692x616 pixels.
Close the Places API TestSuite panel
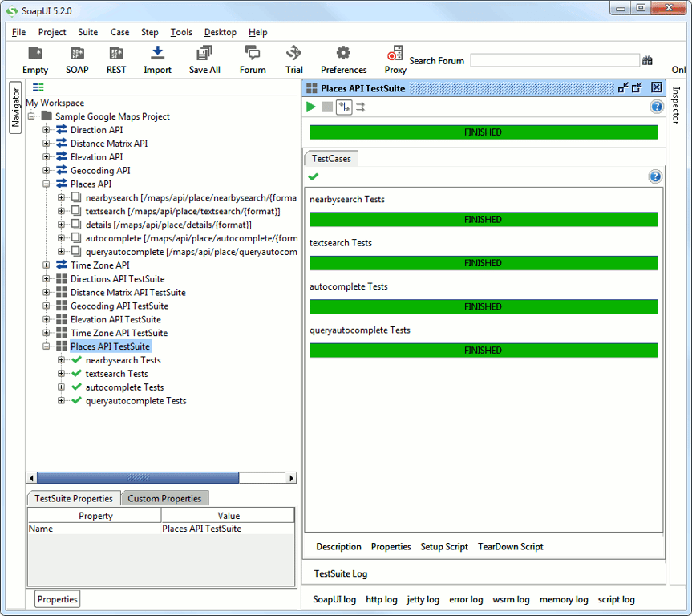657,87
